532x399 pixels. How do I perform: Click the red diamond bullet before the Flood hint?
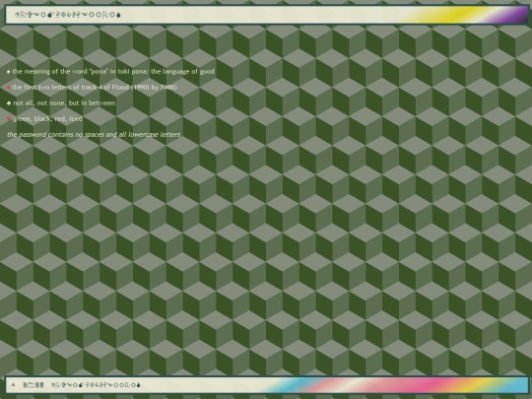[x=9, y=88]
